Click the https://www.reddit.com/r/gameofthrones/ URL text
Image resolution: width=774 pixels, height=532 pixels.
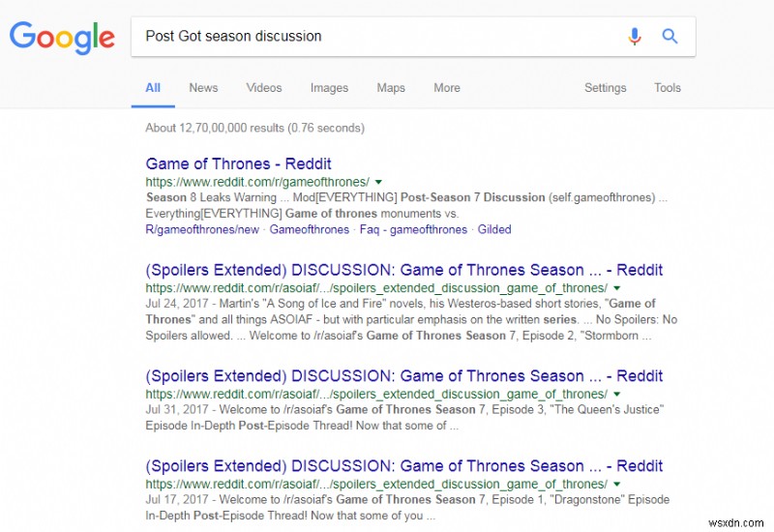click(257, 182)
